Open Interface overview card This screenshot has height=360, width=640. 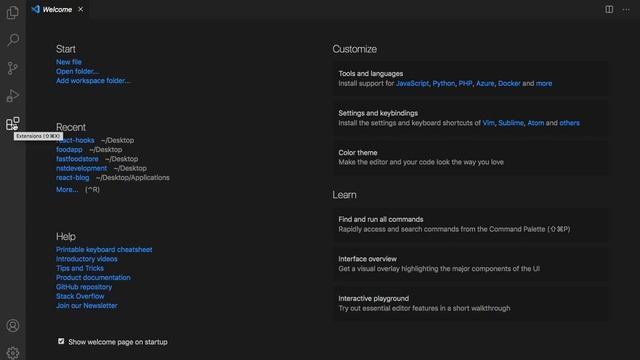471,264
